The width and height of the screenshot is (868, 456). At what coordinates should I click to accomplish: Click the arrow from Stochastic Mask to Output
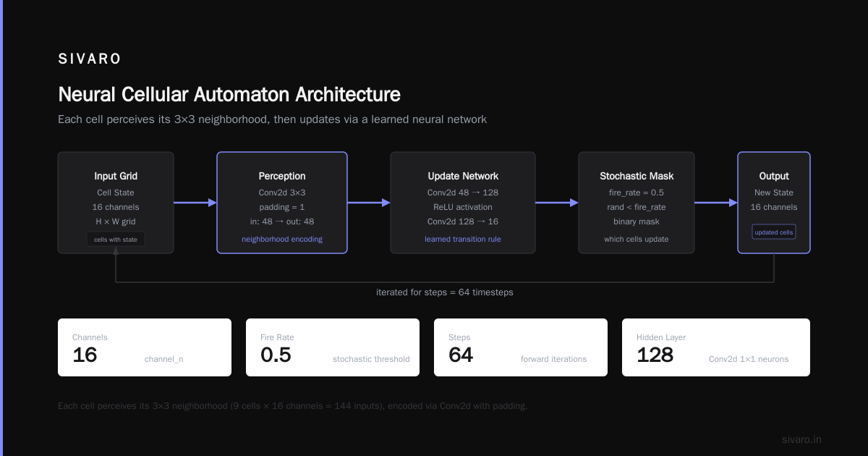(x=716, y=203)
